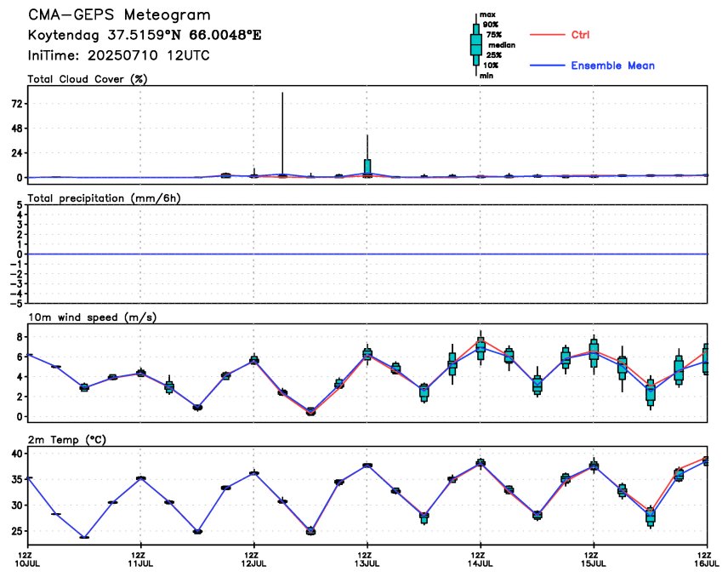Click the tallest cloud cover spike after 12JUL

click(x=282, y=134)
